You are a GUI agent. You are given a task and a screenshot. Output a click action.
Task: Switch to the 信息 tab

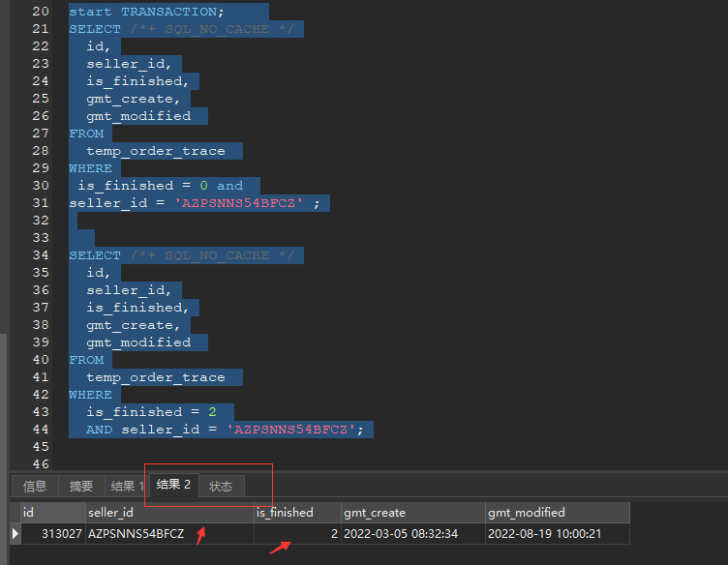click(35, 487)
